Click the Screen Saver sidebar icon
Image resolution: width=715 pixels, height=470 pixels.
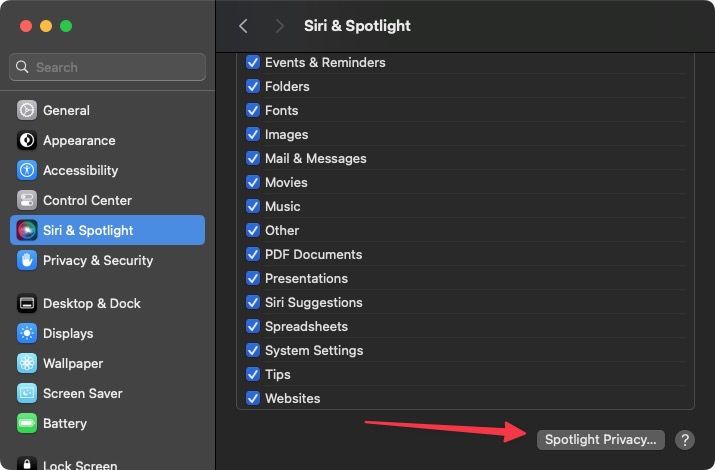(26, 394)
